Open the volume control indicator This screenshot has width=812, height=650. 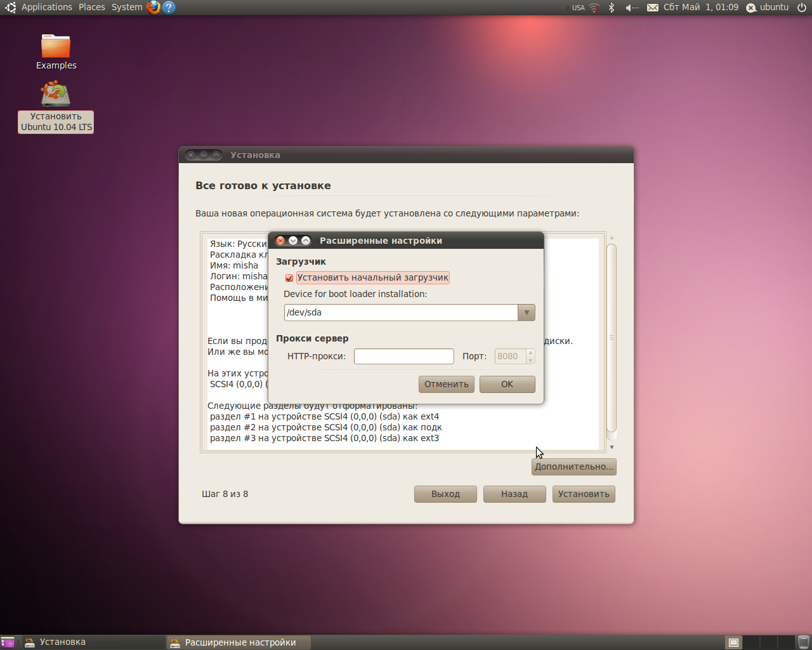pyautogui.click(x=632, y=8)
